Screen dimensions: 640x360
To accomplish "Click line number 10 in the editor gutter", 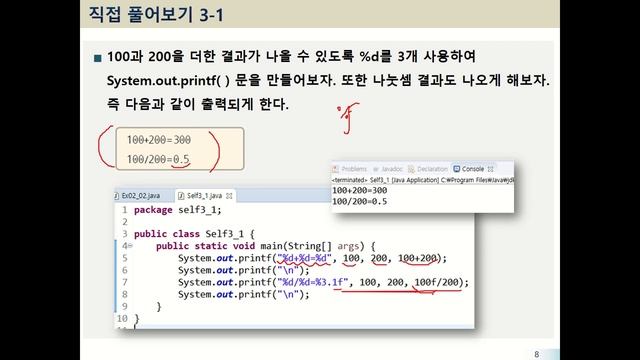I will [x=122, y=318].
